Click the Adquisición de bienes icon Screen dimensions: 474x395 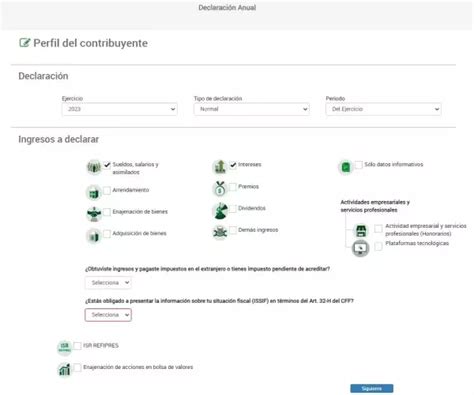94,236
